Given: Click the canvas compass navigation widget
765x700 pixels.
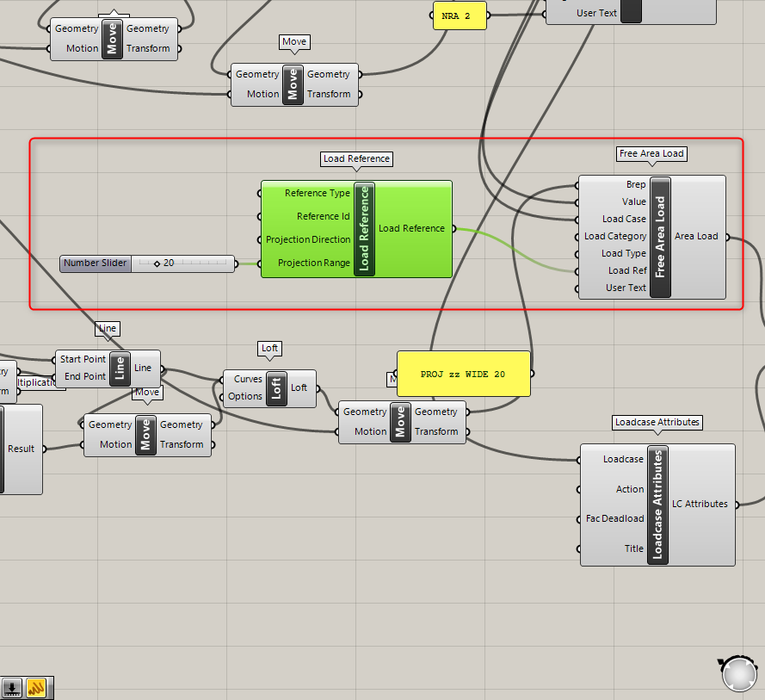Looking at the screenshot, I should 739,673.
